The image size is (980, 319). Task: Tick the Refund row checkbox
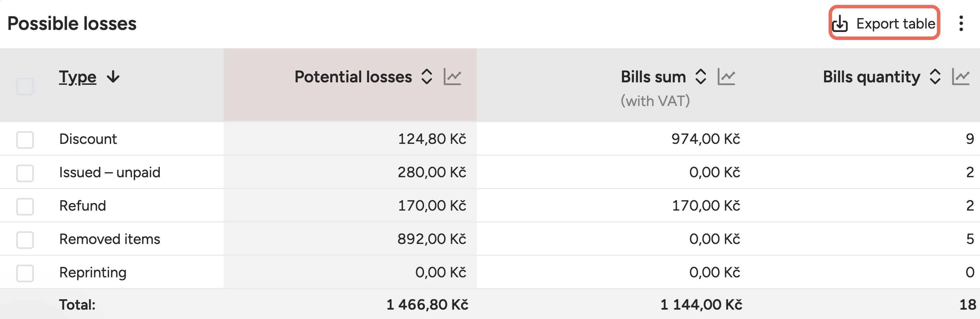pyautogui.click(x=25, y=206)
